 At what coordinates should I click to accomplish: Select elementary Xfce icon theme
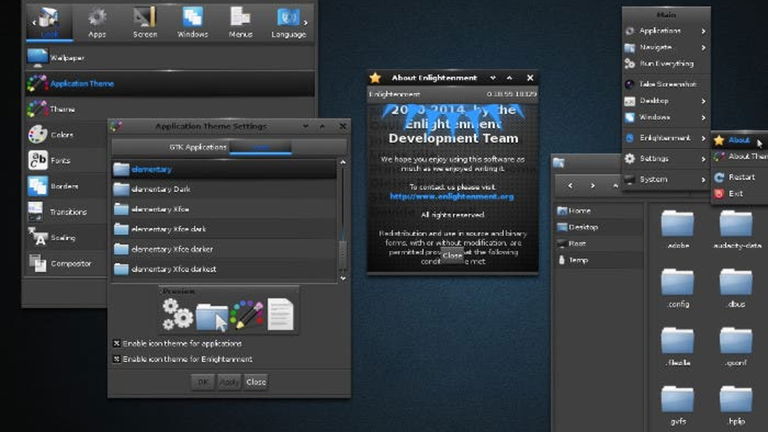coord(224,209)
